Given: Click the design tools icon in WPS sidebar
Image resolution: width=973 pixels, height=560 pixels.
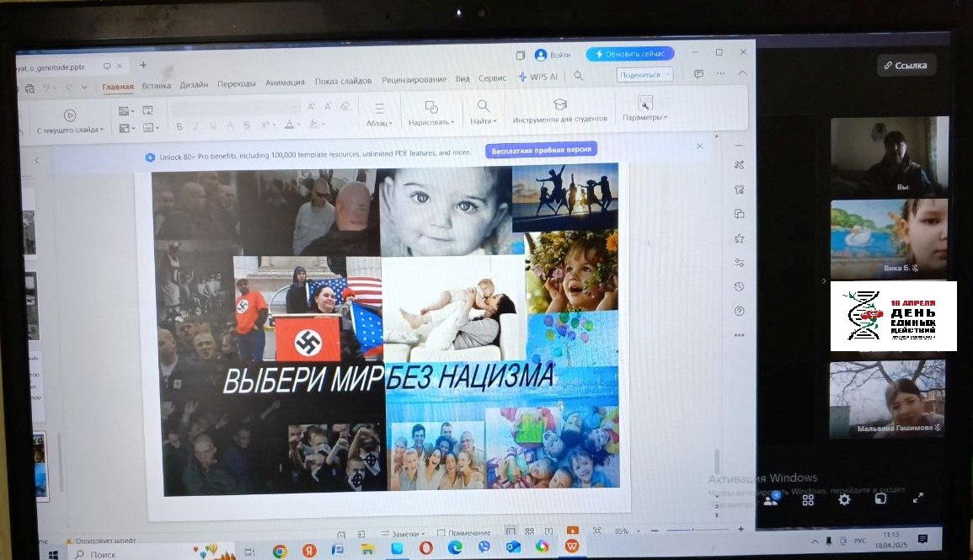Looking at the screenshot, I should click(x=739, y=165).
